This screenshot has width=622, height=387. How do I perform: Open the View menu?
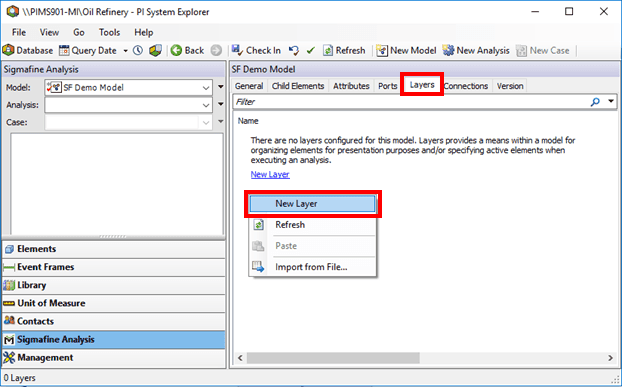tap(49, 32)
